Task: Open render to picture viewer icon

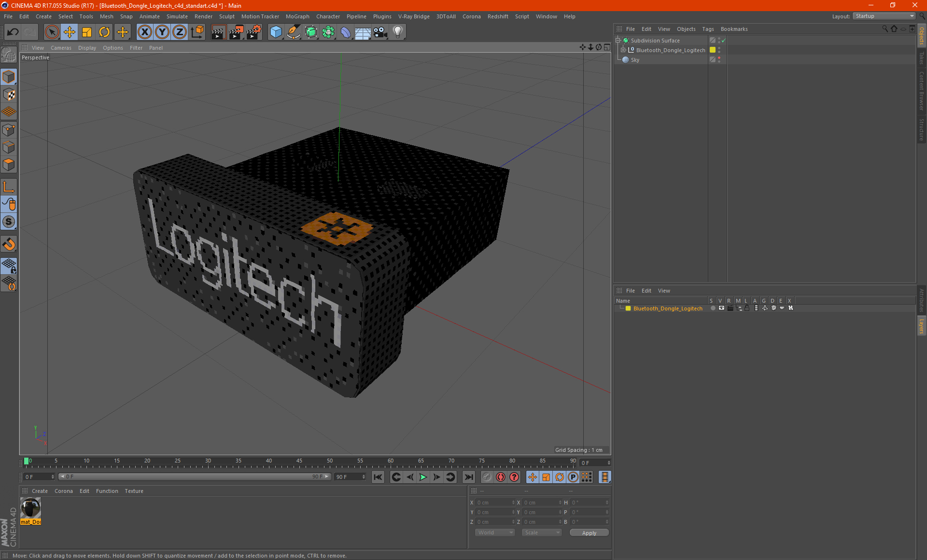Action: 236,32
